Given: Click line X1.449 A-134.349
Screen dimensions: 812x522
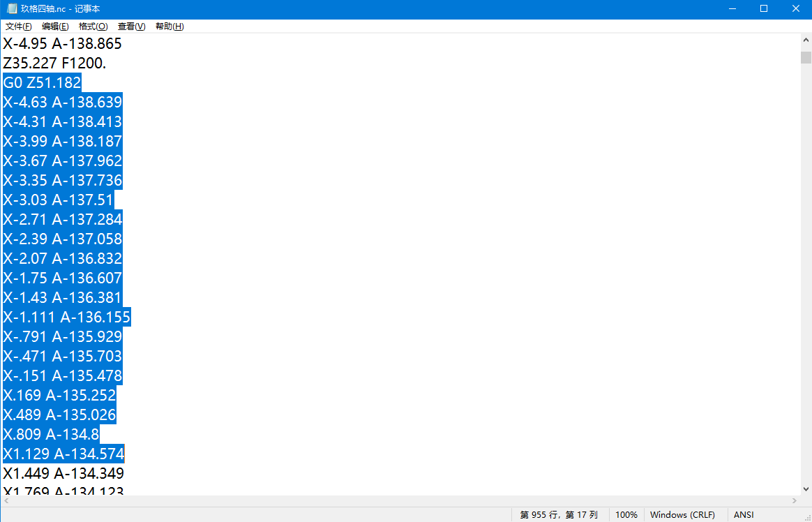Looking at the screenshot, I should coord(63,473).
